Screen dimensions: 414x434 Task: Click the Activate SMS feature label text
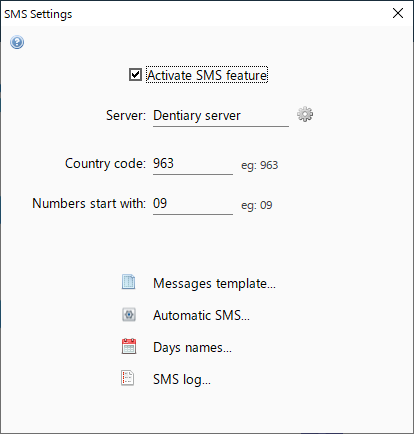207,75
